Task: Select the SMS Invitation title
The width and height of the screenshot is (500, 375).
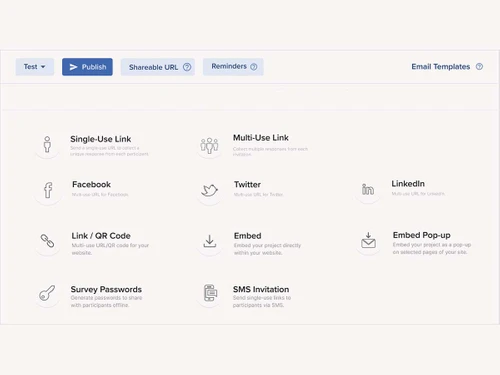Action: [261, 289]
